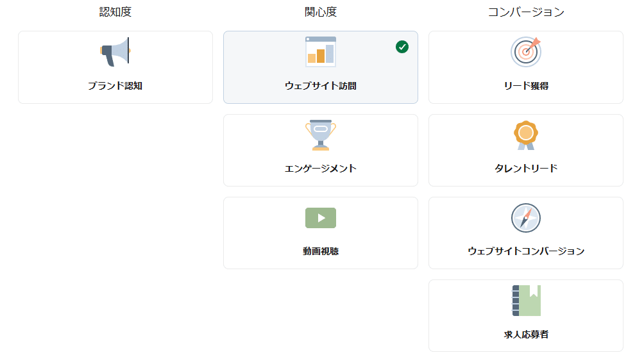Click the megaphone icon for ブランド認知
Viewport: 644px width, 357px height.
click(115, 52)
